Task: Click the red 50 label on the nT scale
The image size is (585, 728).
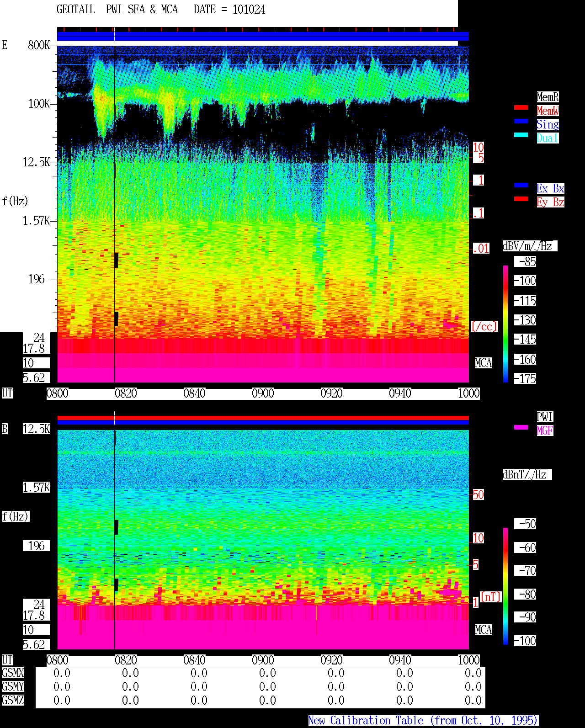Action: pyautogui.click(x=478, y=494)
